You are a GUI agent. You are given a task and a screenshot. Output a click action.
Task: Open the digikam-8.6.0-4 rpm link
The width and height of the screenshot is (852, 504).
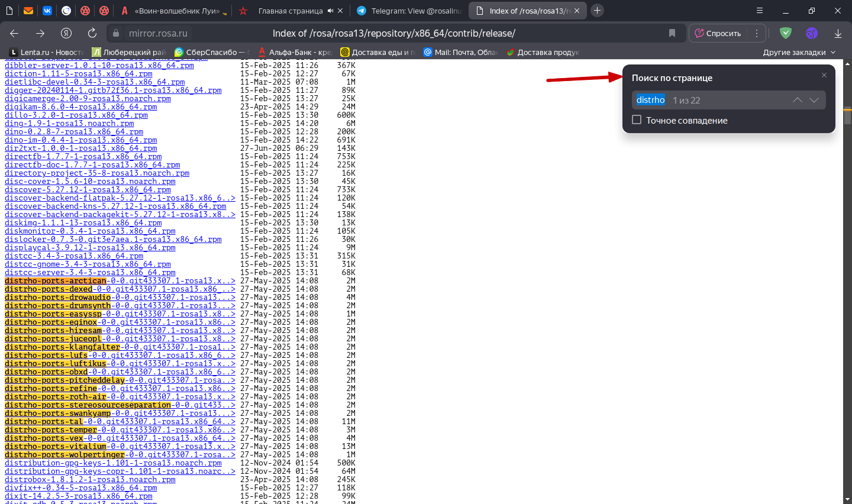pyautogui.click(x=81, y=107)
